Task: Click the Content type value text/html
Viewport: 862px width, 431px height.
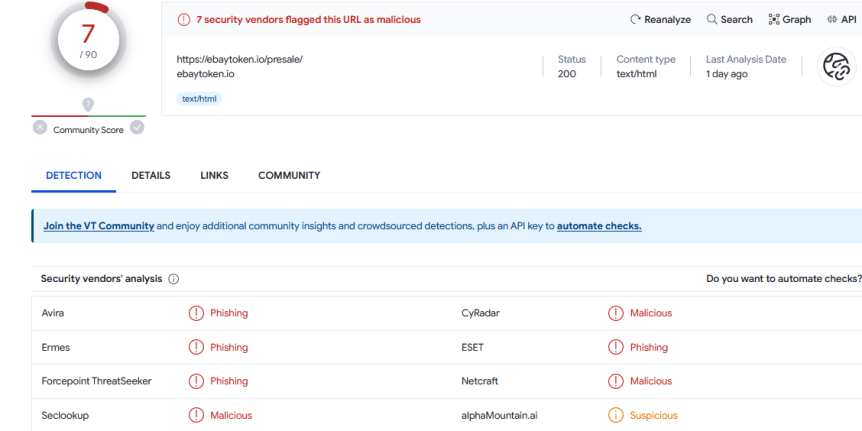Action: click(637, 74)
